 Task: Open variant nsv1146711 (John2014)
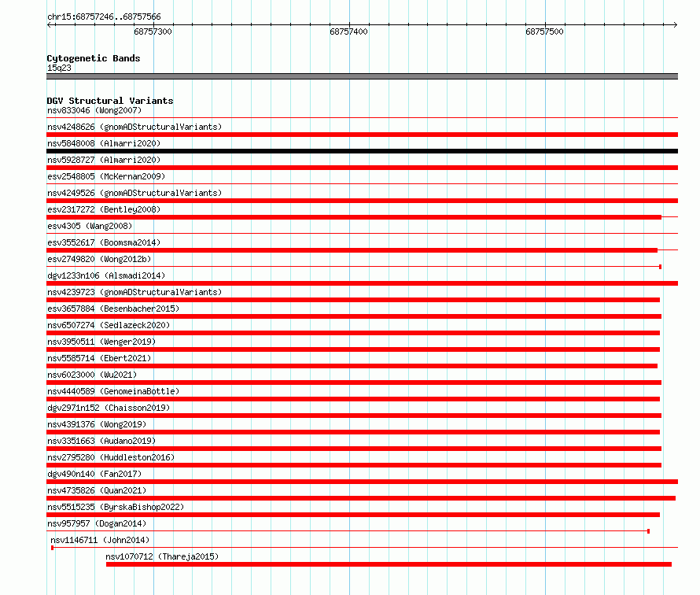click(100, 540)
